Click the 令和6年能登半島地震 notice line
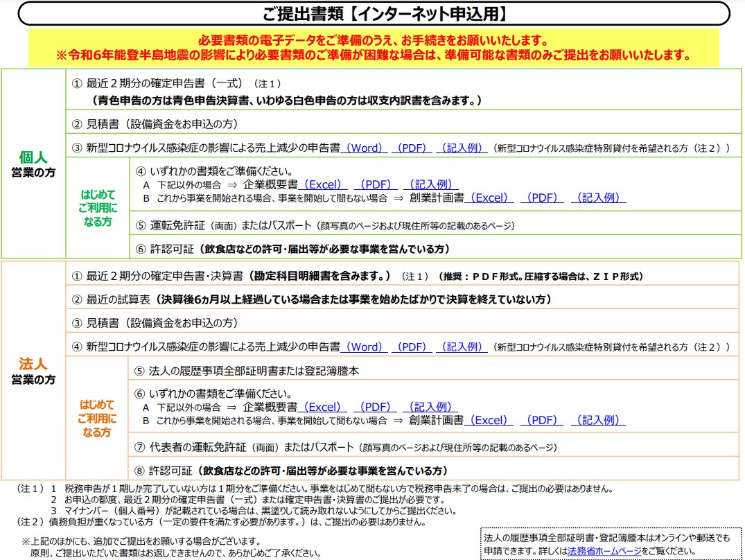The image size is (745, 560). pos(374,55)
